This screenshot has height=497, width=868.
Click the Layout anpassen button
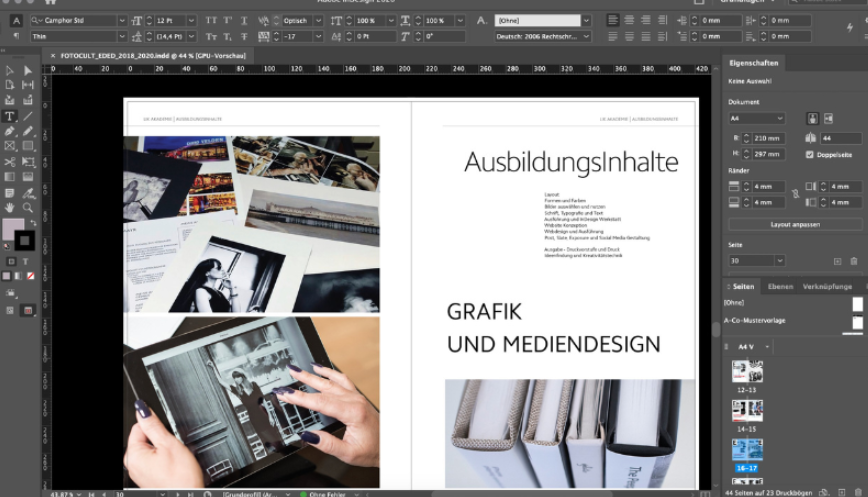[794, 225]
